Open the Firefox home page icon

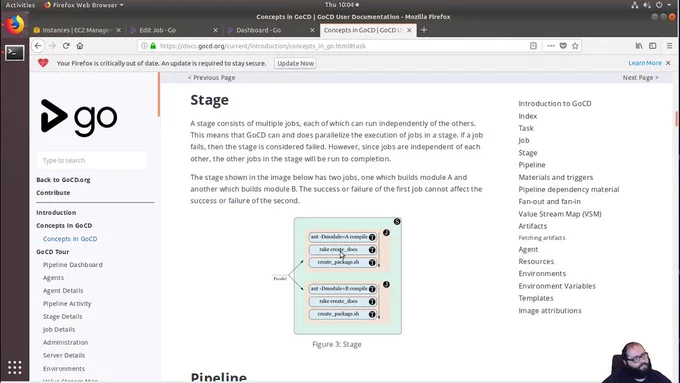(x=80, y=46)
